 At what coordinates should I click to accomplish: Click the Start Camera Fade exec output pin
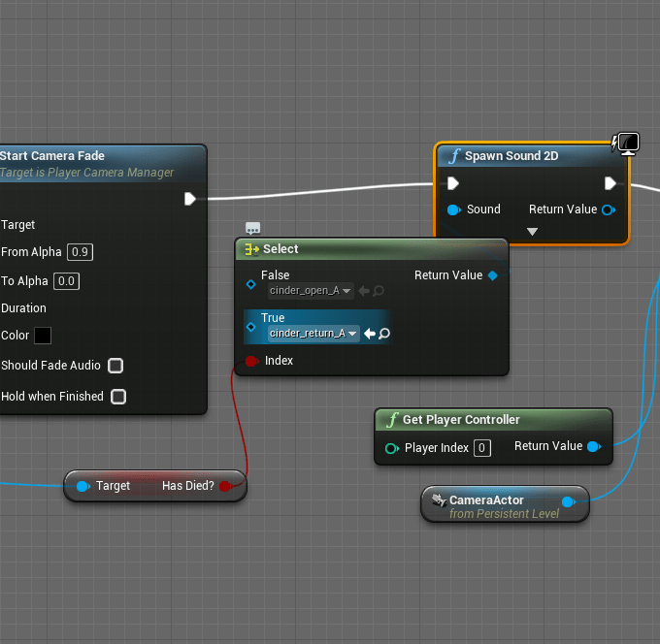pyautogui.click(x=190, y=199)
